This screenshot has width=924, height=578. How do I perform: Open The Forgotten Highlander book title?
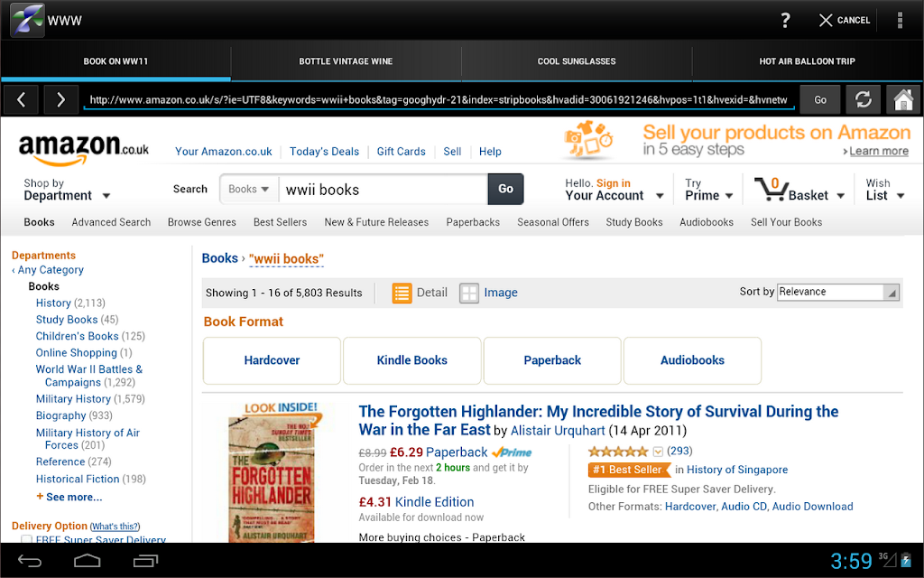(598, 420)
